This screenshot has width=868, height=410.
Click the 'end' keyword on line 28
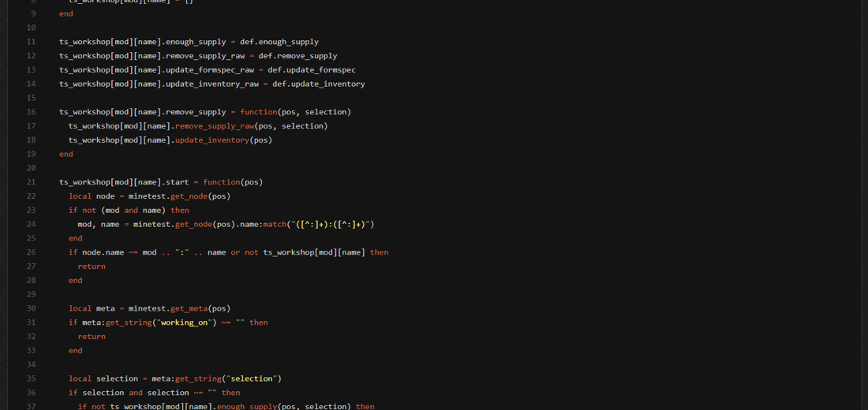pyautogui.click(x=75, y=280)
